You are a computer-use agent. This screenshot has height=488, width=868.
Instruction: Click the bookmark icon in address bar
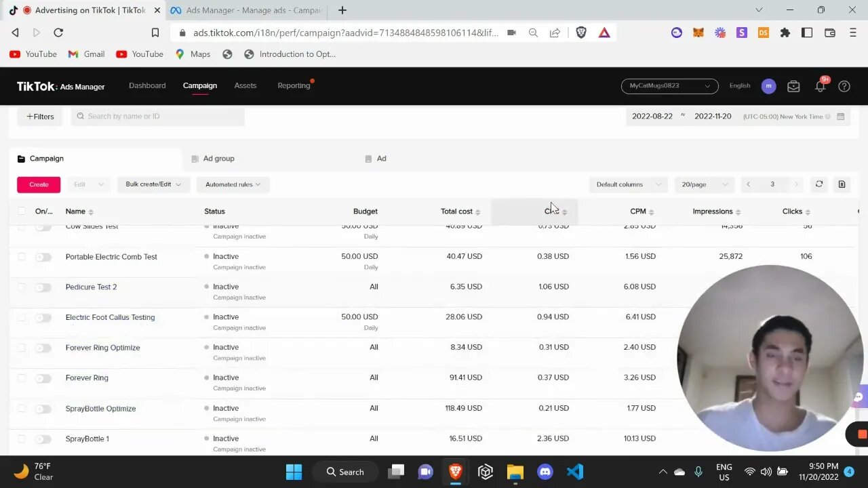(x=155, y=33)
